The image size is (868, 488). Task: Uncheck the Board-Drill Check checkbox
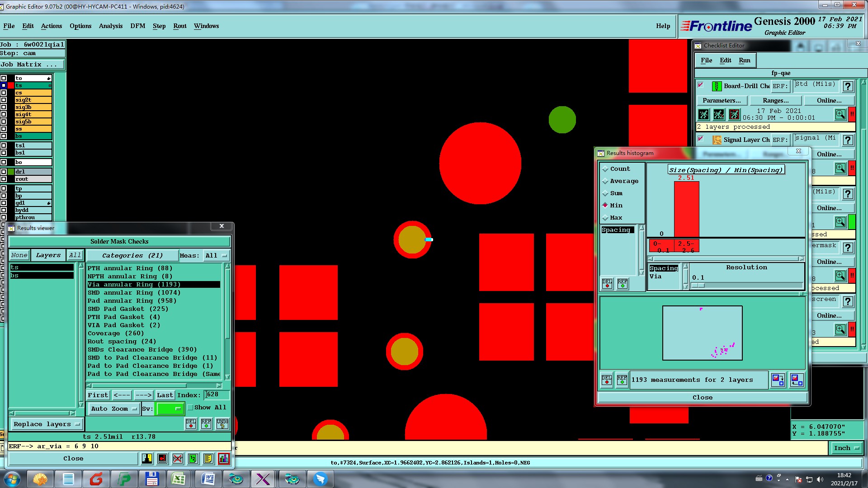tap(701, 85)
